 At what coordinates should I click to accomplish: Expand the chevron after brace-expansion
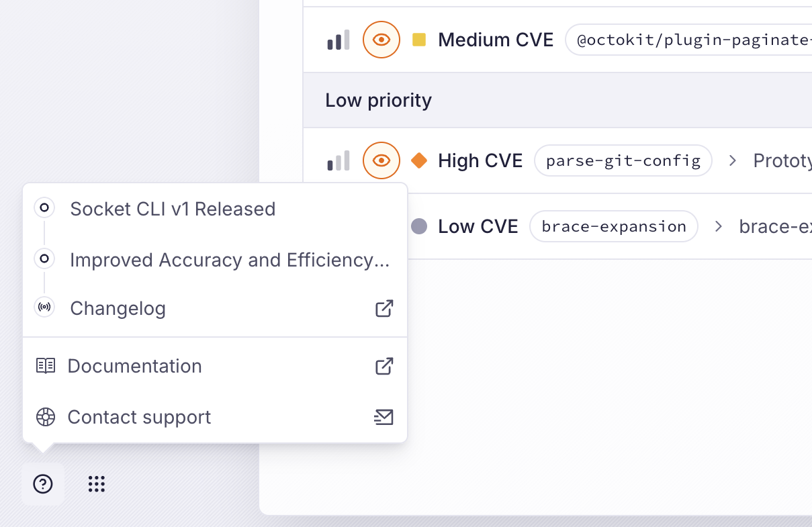pyautogui.click(x=718, y=226)
